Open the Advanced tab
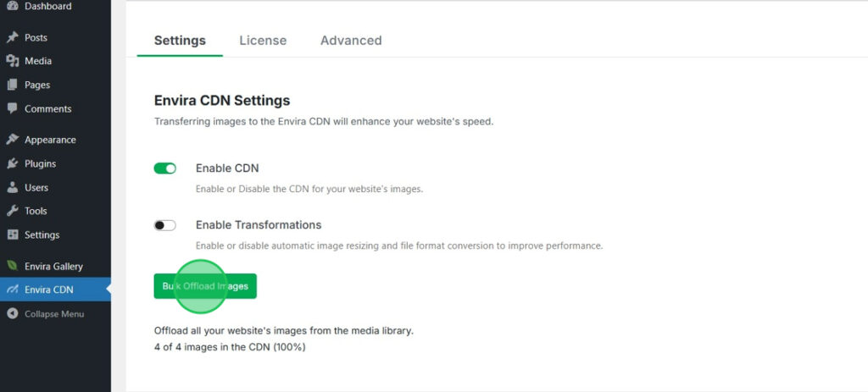868x392 pixels. tap(351, 41)
